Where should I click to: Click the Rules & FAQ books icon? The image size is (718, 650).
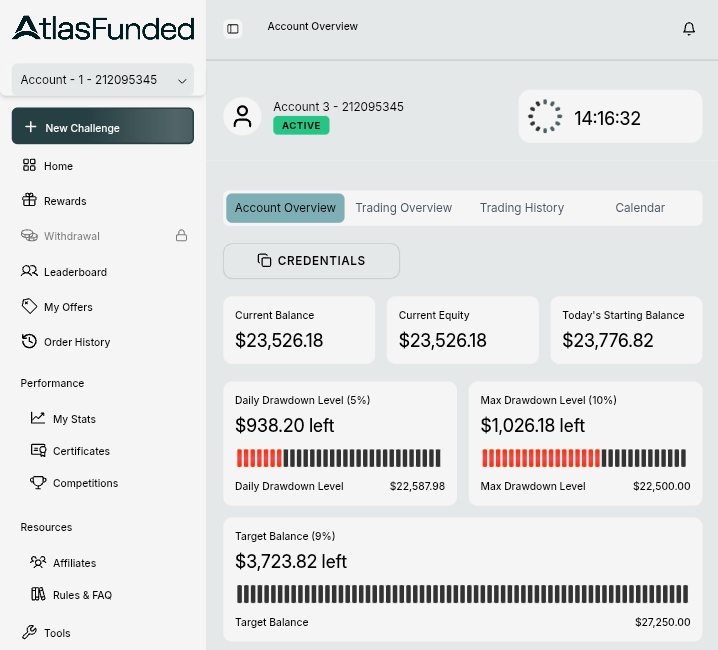(x=38, y=594)
